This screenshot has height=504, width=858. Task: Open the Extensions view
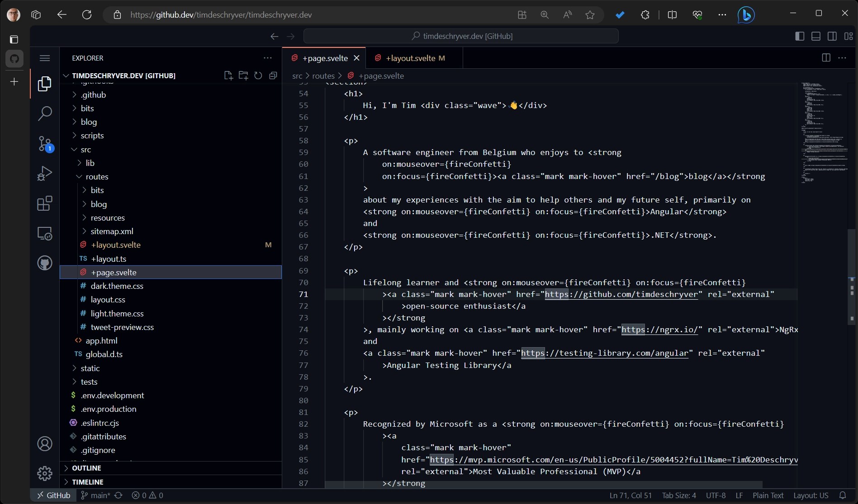pos(44,203)
